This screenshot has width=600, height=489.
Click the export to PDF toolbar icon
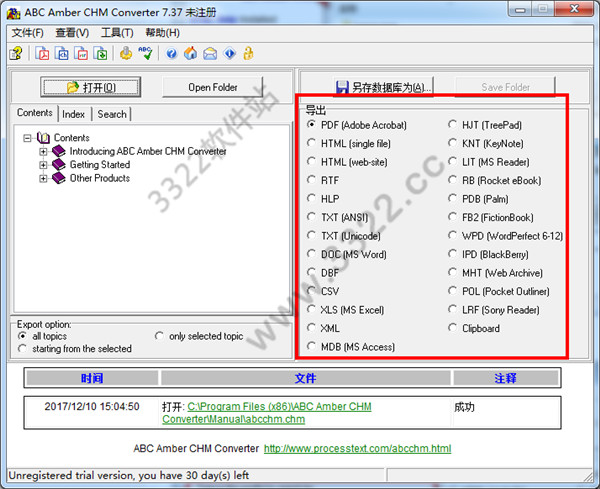42,53
